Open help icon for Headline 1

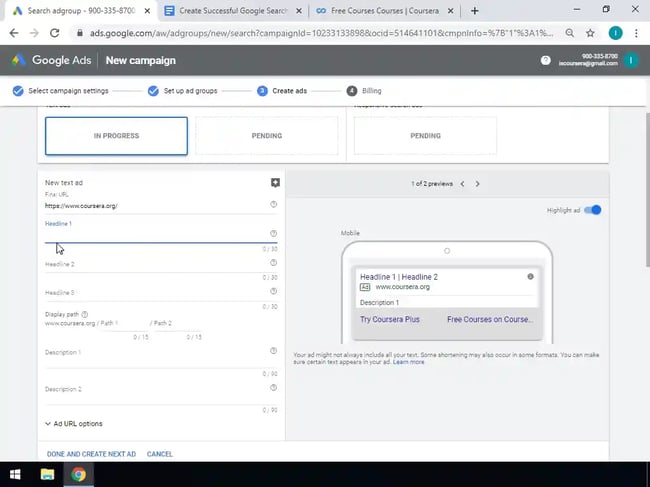274,233
